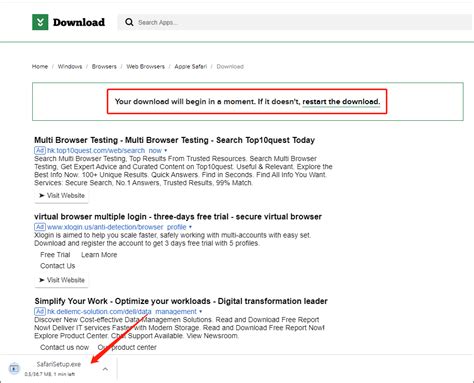Click the Ad badge beside hk.dellemc-solution.com

click(x=40, y=311)
